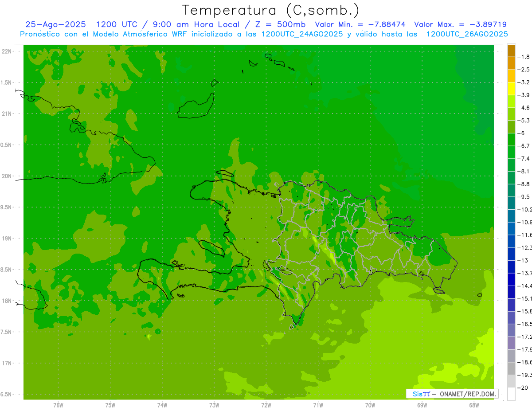Click the "18N" latitude axis label
Image resolution: width=532 pixels, height=411 pixels.
[x=6, y=301]
